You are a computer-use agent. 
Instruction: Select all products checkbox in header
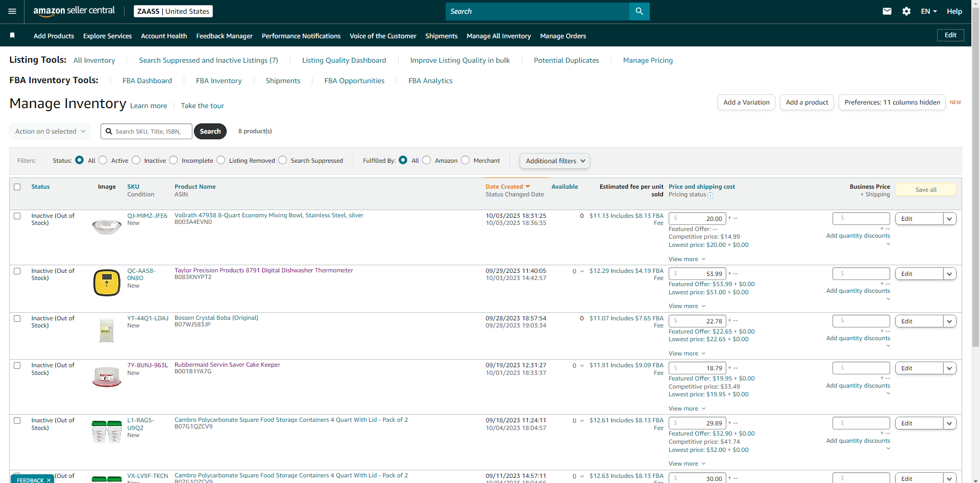point(17,187)
